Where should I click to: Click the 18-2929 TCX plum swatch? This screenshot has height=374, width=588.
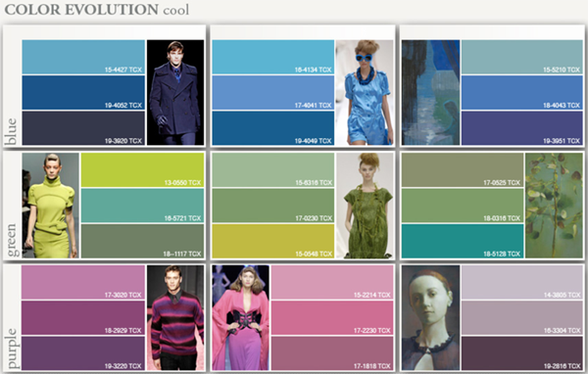click(x=83, y=318)
